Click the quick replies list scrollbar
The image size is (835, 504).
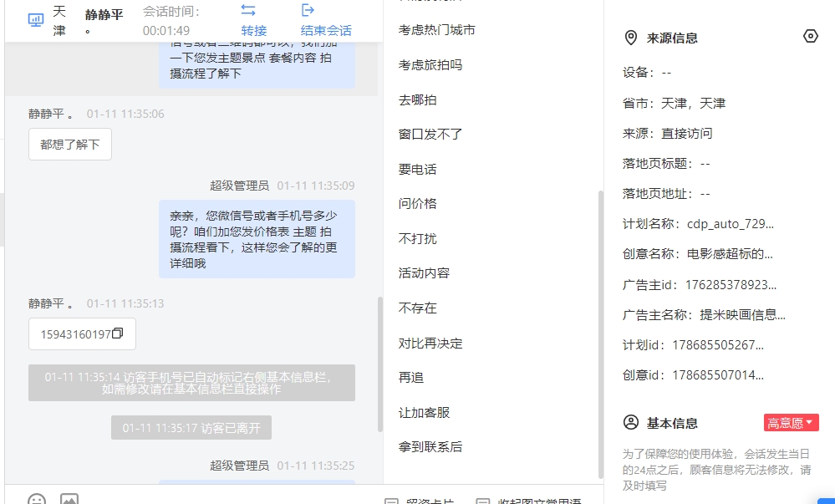601,334
